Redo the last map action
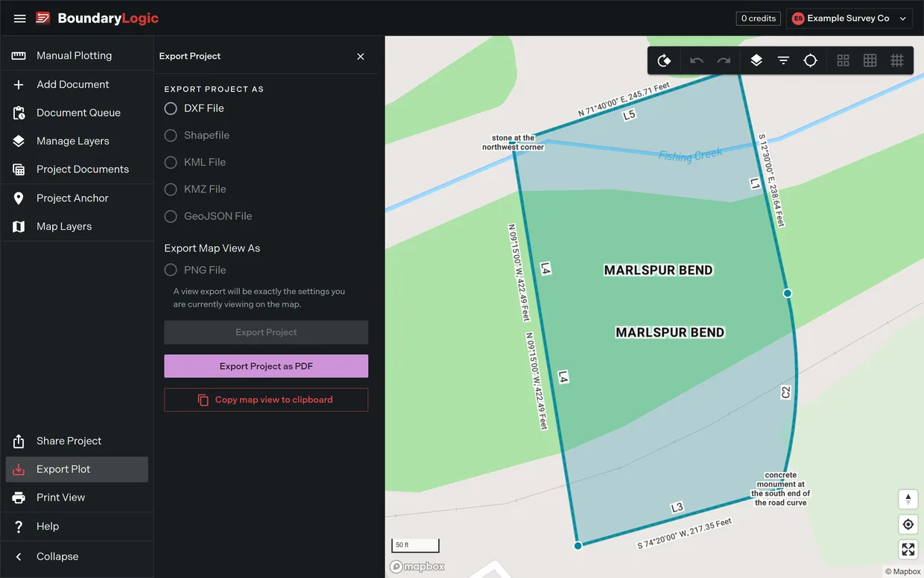This screenshot has width=924, height=578. coord(724,60)
